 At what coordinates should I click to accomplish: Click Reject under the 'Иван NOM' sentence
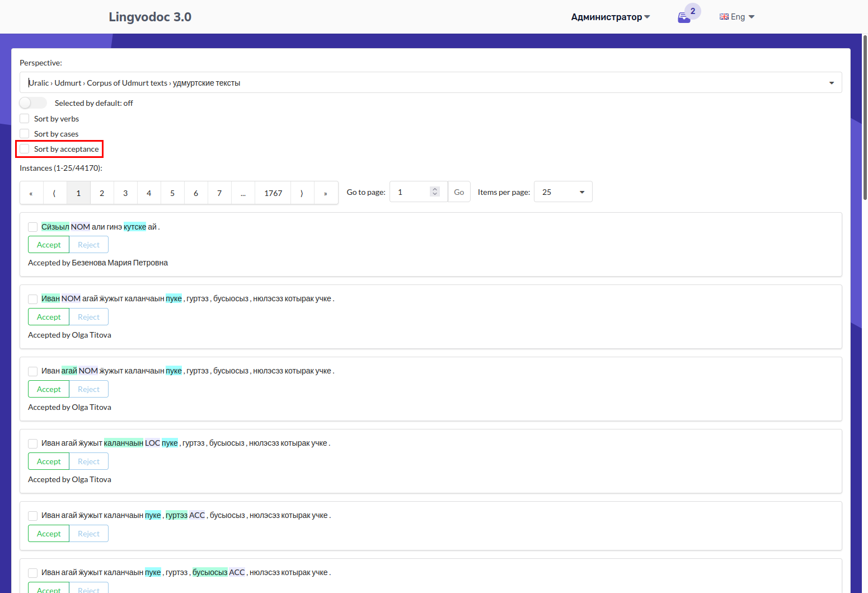pyautogui.click(x=88, y=316)
